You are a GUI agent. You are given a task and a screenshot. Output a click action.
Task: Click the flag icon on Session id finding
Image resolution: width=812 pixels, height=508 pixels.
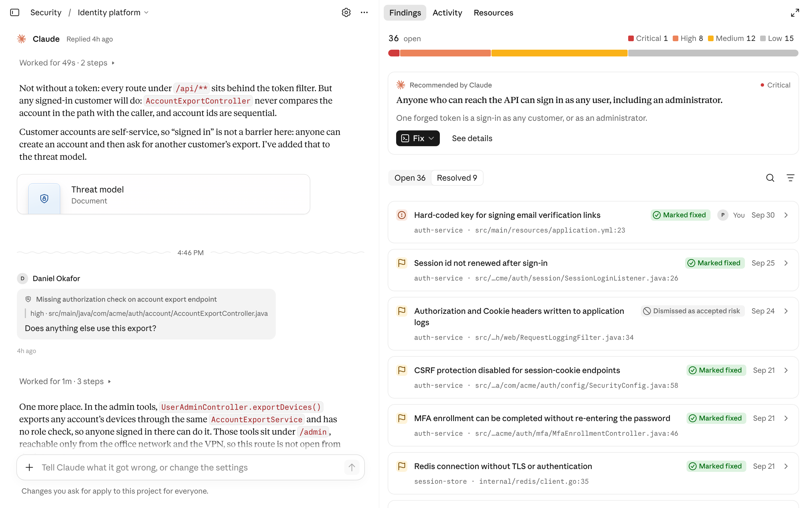click(x=402, y=263)
